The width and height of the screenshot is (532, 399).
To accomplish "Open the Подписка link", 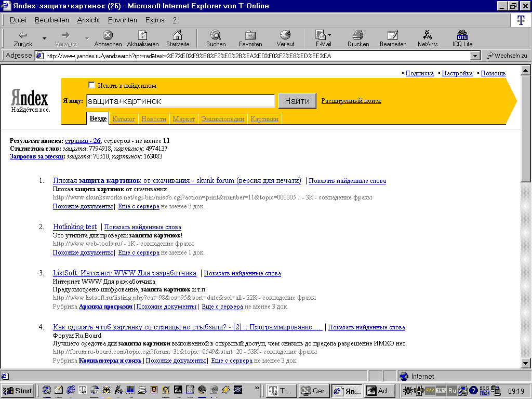I will pos(419,73).
